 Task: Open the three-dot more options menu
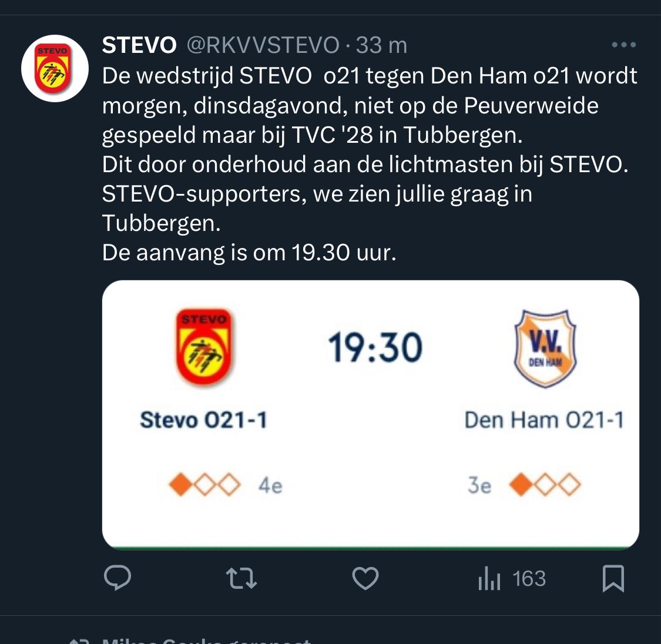tap(623, 45)
